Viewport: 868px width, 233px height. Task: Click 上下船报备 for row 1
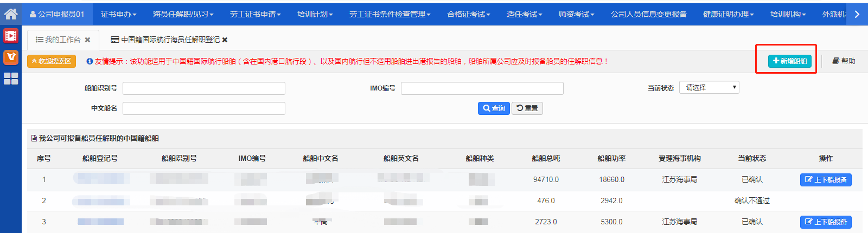(825, 180)
